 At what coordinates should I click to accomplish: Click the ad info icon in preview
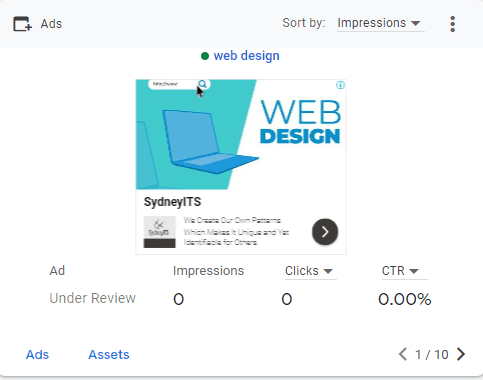(x=340, y=85)
